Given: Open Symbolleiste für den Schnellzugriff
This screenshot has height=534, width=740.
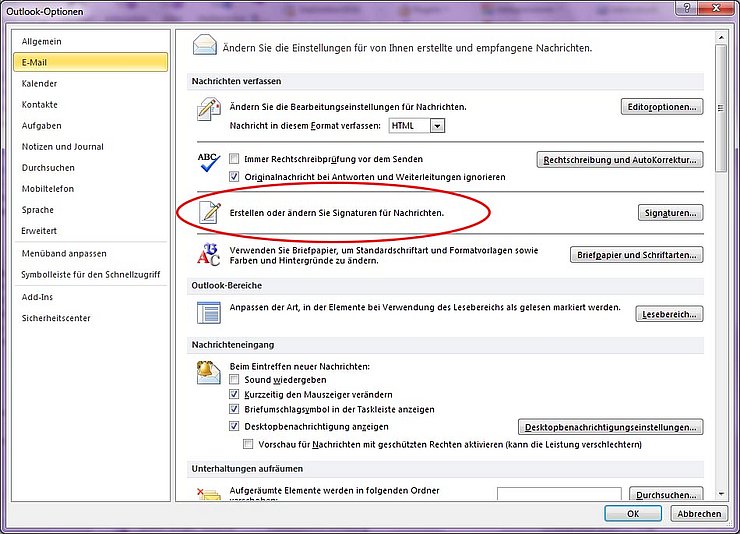Looking at the screenshot, I should tap(91, 275).
